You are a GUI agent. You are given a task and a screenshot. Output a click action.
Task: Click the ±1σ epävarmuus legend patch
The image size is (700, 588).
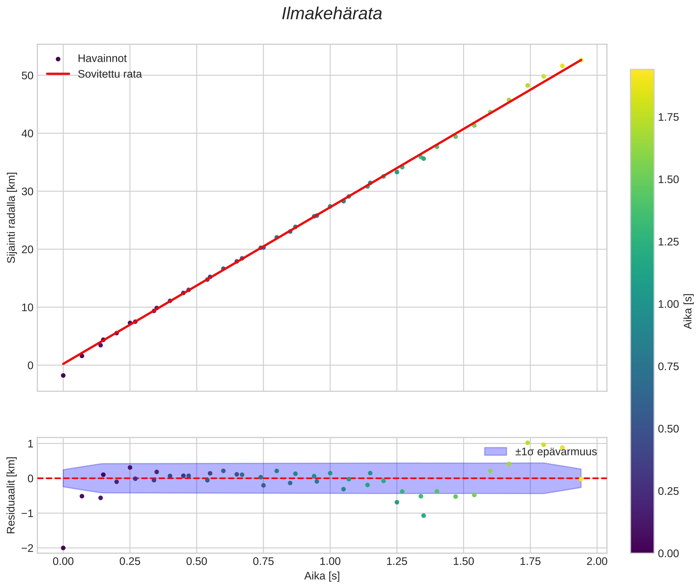[x=495, y=452]
